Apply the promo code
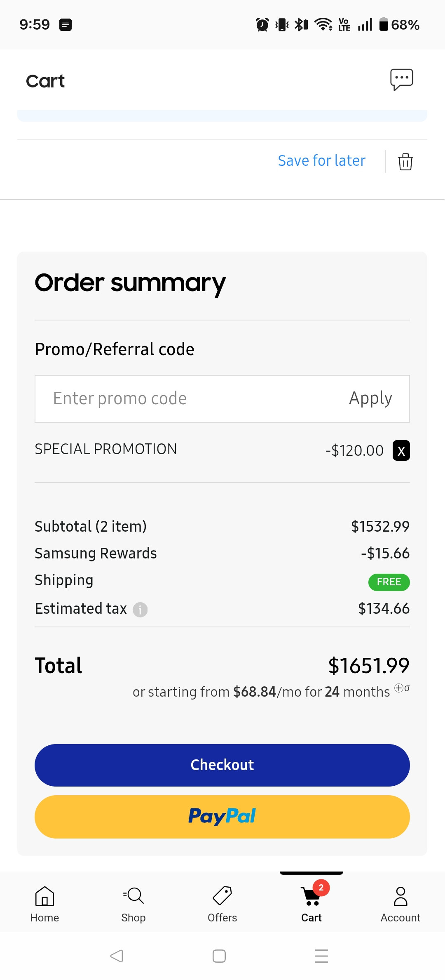 [x=370, y=398]
